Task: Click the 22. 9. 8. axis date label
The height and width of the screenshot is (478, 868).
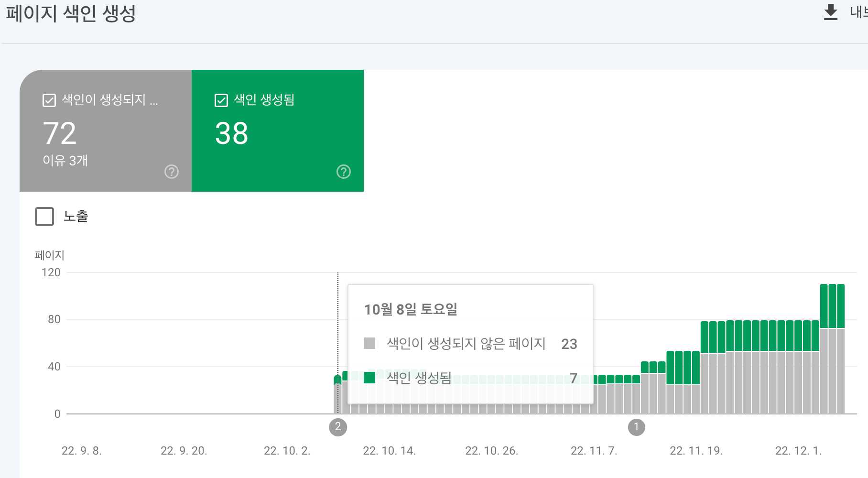Action: click(x=82, y=451)
